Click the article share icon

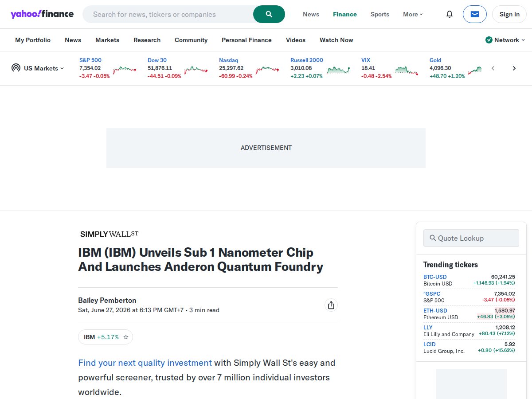click(331, 305)
